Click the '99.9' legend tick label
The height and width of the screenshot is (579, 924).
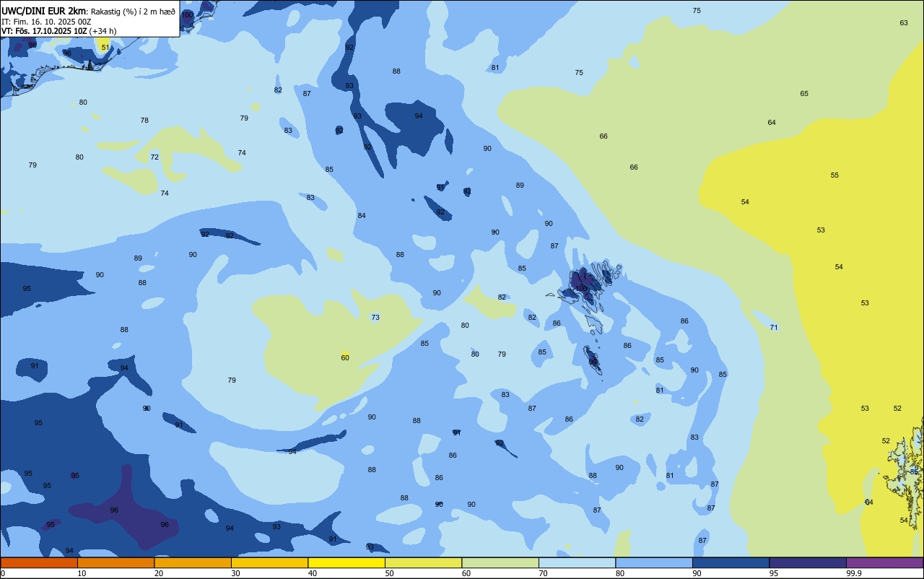point(854,573)
